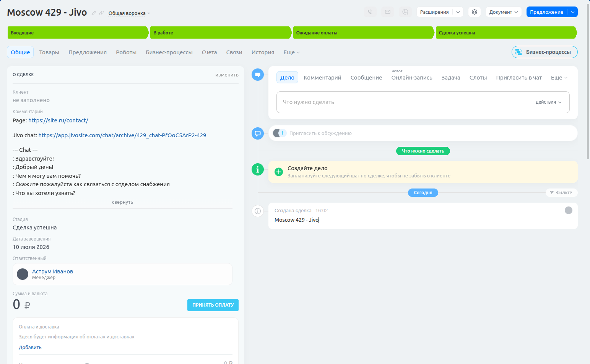Open the Документ dropdown
Viewport: 590px width, 364px height.
pyautogui.click(x=504, y=12)
